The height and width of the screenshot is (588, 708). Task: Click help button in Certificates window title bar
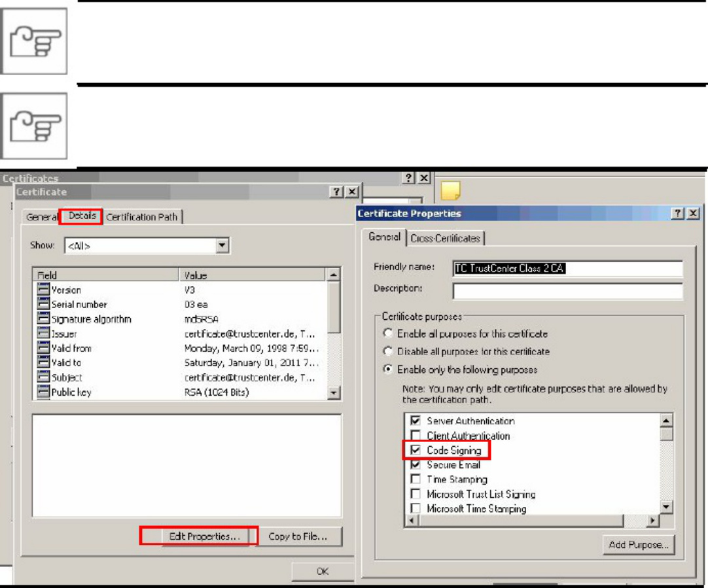[x=408, y=178]
